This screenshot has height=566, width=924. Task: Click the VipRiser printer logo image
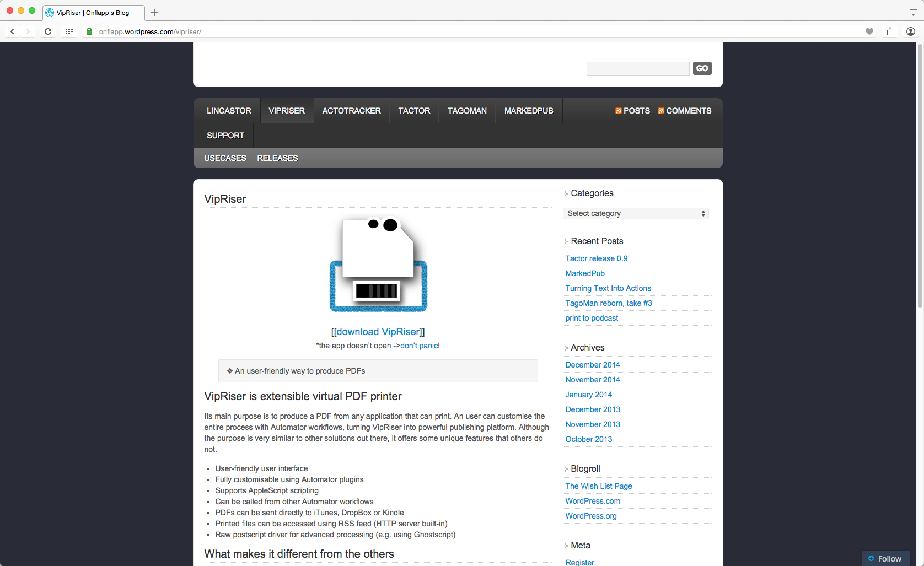378,263
